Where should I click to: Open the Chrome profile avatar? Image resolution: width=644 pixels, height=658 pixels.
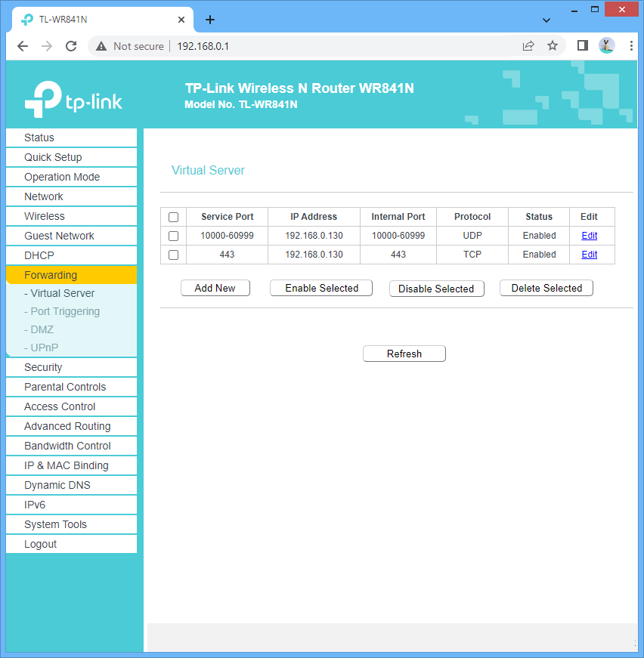tap(607, 46)
